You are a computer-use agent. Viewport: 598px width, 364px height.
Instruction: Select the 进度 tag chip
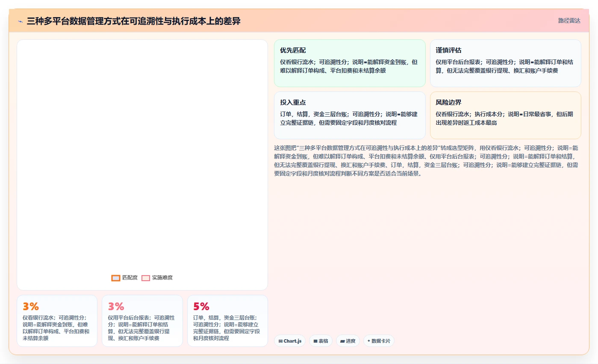[348, 341]
